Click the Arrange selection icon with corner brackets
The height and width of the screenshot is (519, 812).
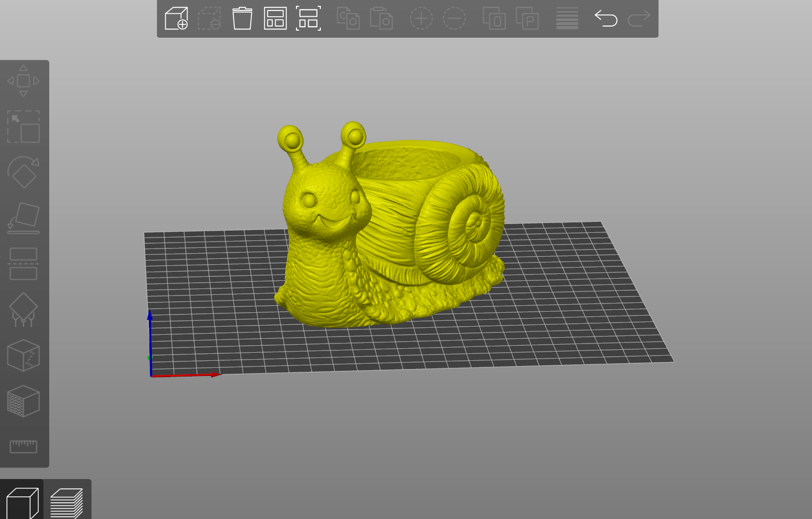[x=308, y=19]
